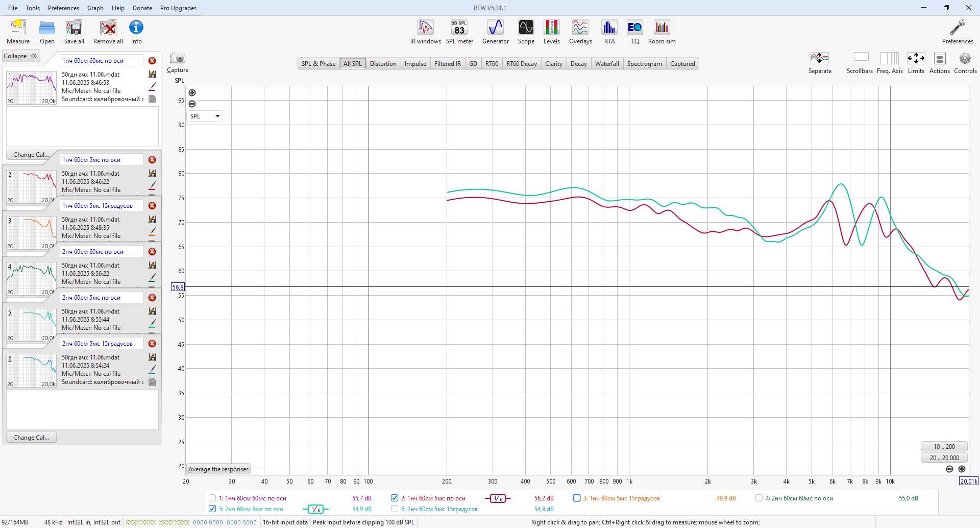Set frequency range to 20 .. 20 000
Image resolution: width=980 pixels, height=528 pixels.
pos(944,458)
